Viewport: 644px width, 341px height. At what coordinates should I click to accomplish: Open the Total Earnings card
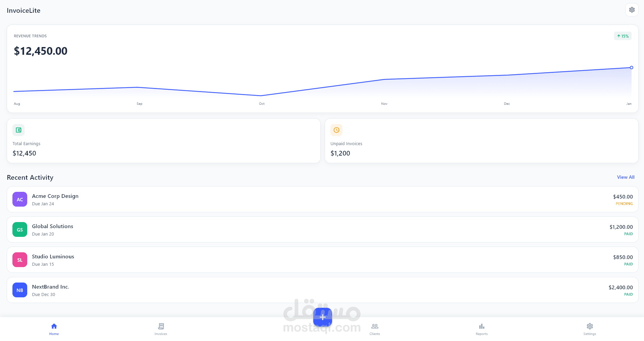163,141
